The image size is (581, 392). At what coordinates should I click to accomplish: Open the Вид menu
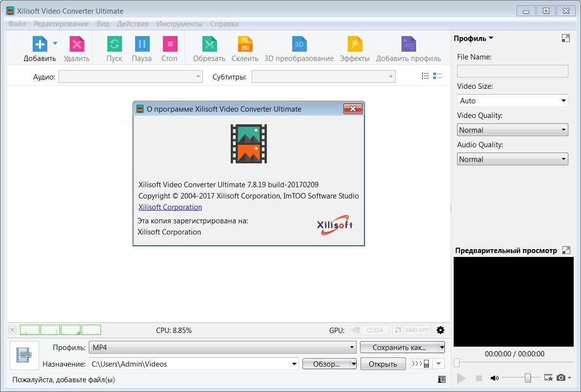tap(103, 24)
